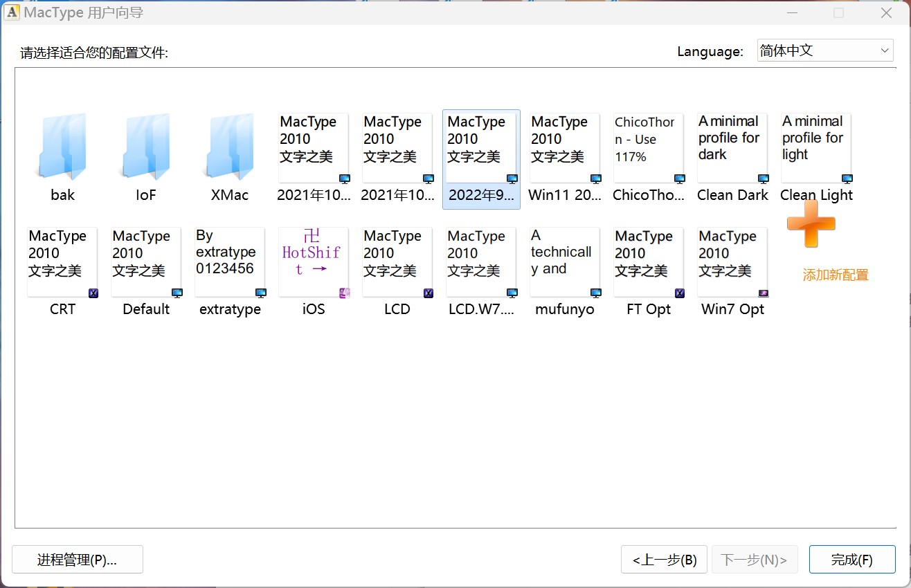Click the orange plus 添加新配置 icon
911x588 pixels.
coord(811,224)
